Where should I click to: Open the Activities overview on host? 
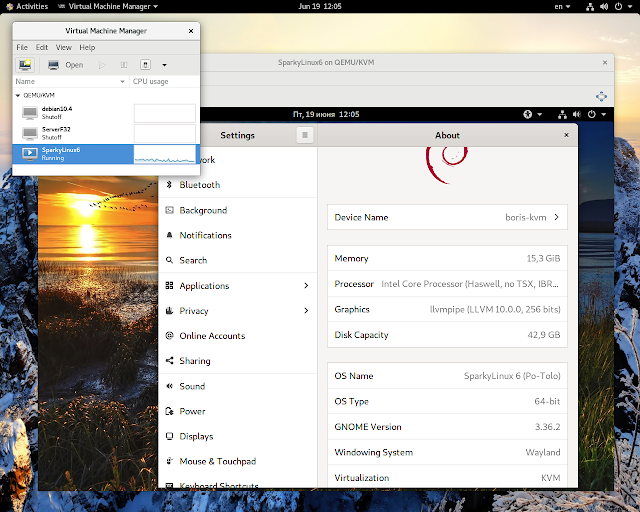27,6
